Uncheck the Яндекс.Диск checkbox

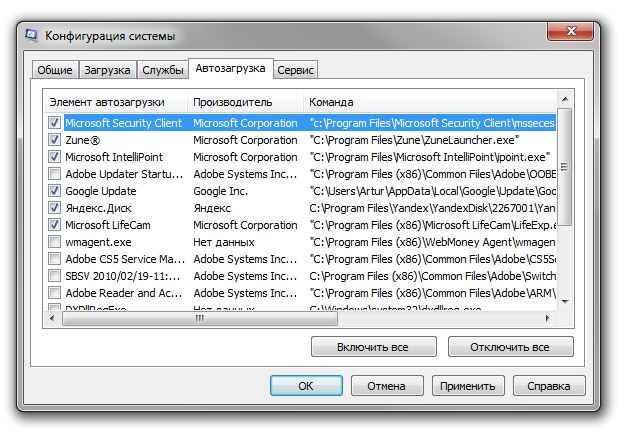[x=54, y=208]
